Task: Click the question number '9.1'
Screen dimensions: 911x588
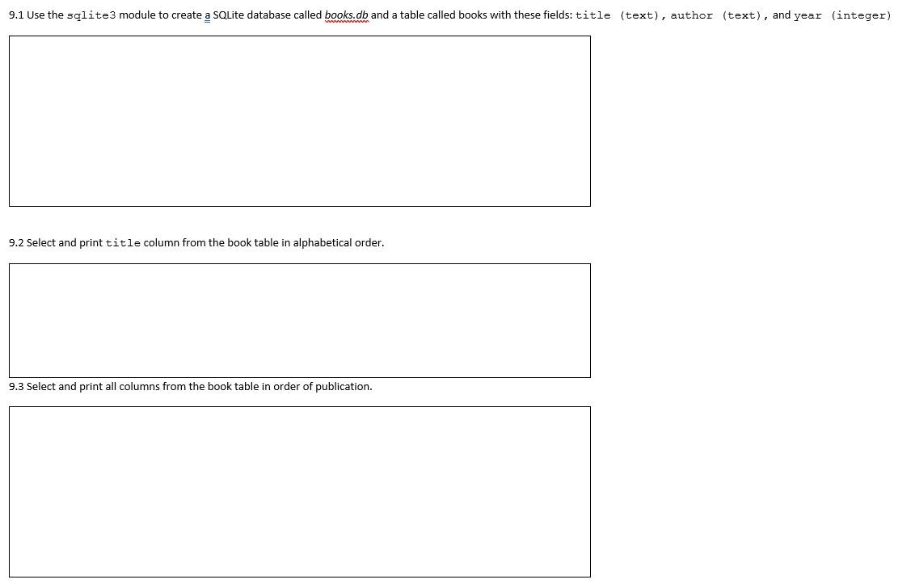Action: pos(16,15)
